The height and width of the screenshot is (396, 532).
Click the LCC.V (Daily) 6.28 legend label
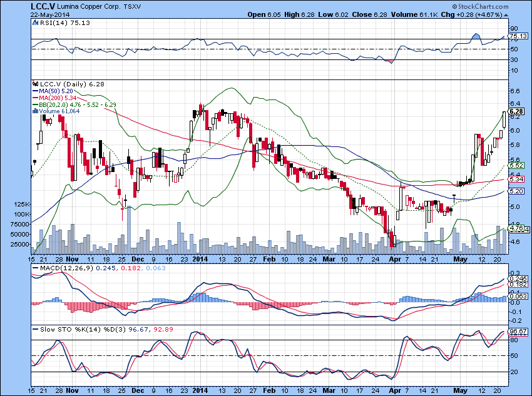pos(72,84)
